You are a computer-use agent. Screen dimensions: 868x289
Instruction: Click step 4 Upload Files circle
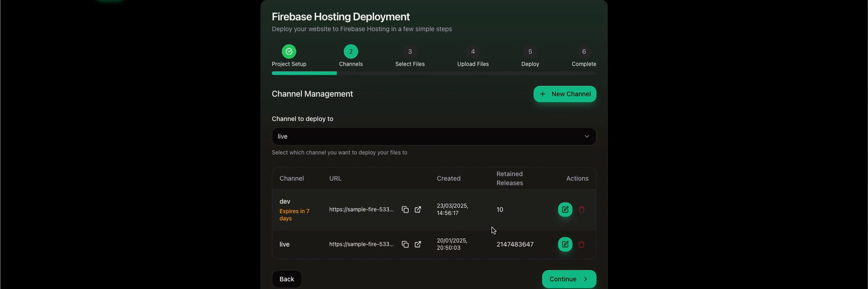pos(473,51)
